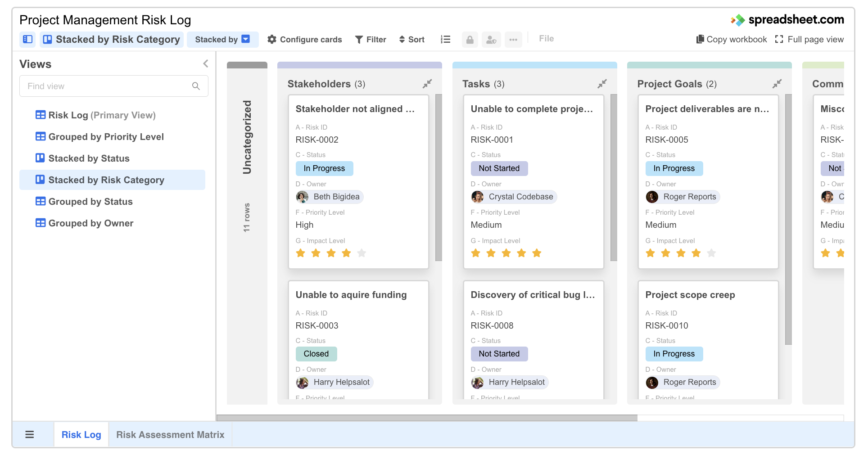This screenshot has width=868, height=460.
Task: Open sharing via the user-shield icon
Action: pos(491,40)
